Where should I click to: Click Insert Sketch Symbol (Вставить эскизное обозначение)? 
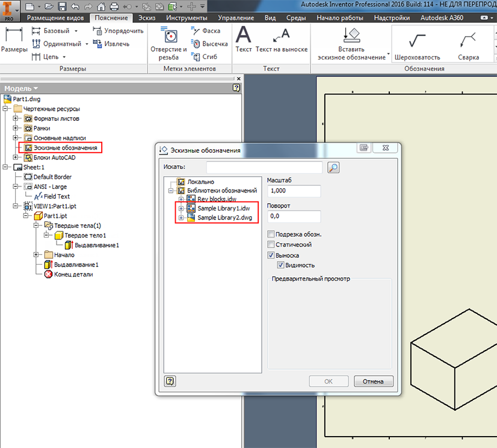[351, 44]
